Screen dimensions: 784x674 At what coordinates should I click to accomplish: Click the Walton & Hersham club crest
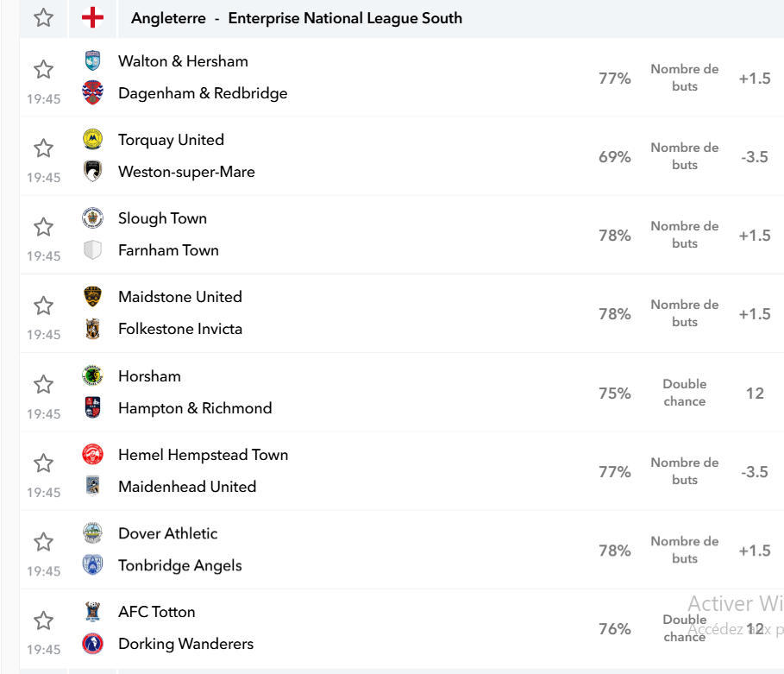[92, 60]
